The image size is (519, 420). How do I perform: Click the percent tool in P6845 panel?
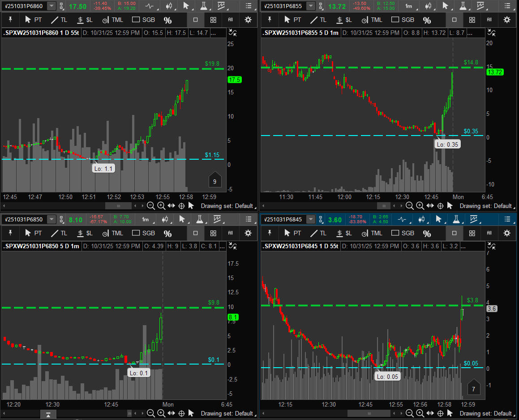(427, 233)
